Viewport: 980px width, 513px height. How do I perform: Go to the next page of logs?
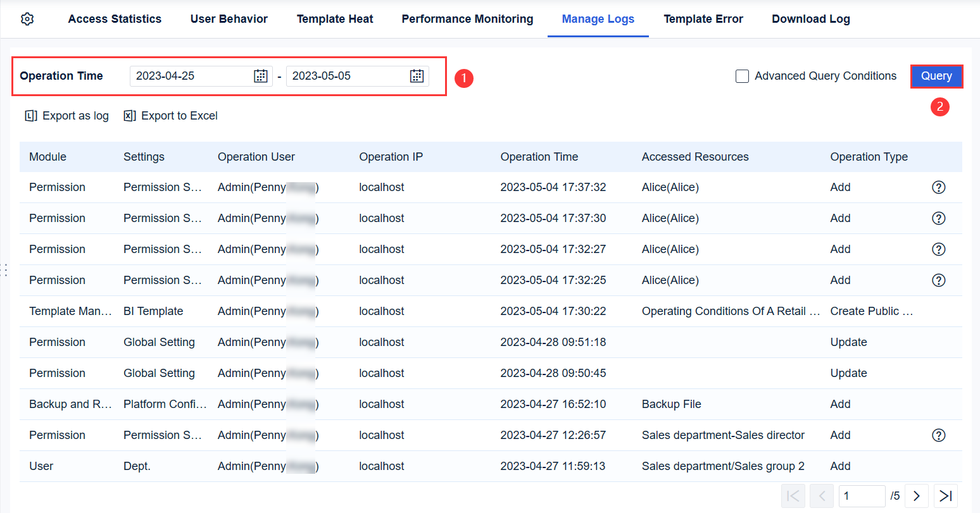(917, 496)
